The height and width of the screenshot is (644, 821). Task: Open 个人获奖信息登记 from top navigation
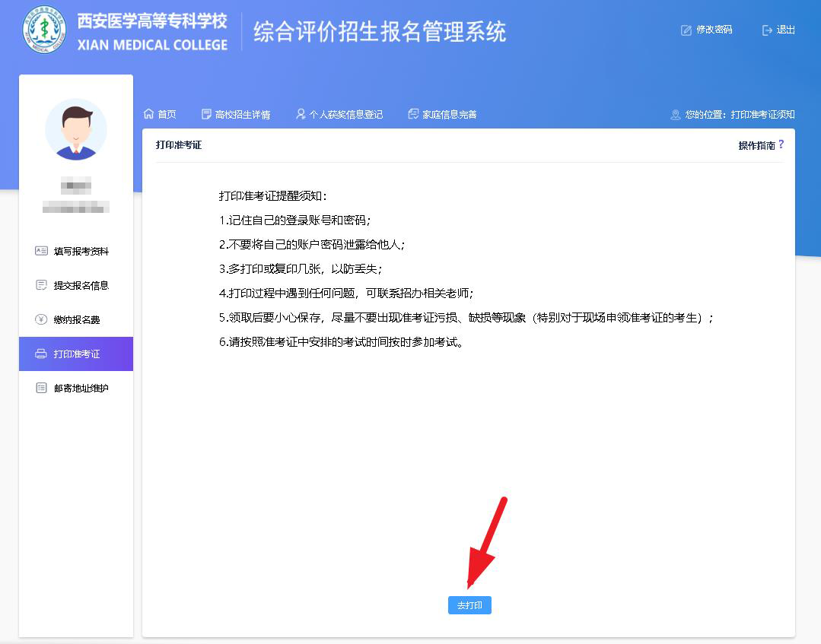click(x=345, y=115)
